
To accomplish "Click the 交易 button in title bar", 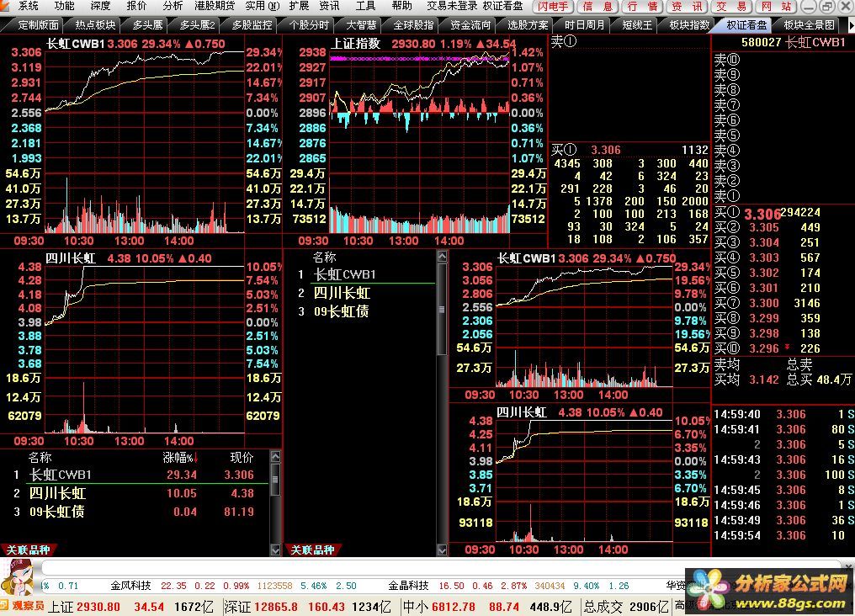I will (x=731, y=7).
